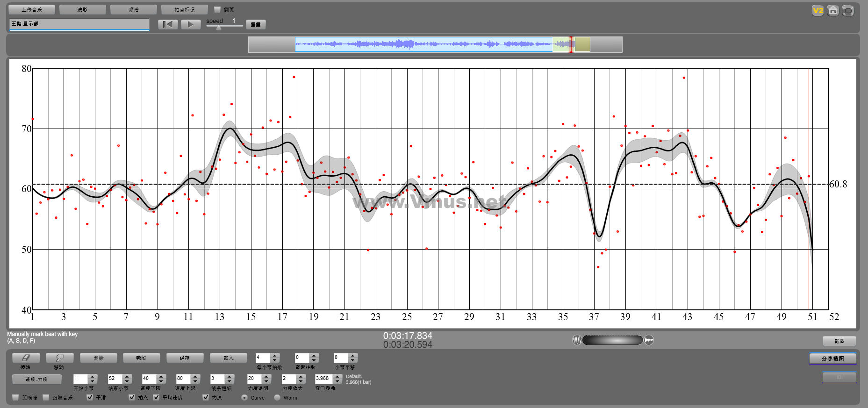This screenshot has width=868, height=408.
Task: Click the 保存 save button
Action: (x=185, y=358)
